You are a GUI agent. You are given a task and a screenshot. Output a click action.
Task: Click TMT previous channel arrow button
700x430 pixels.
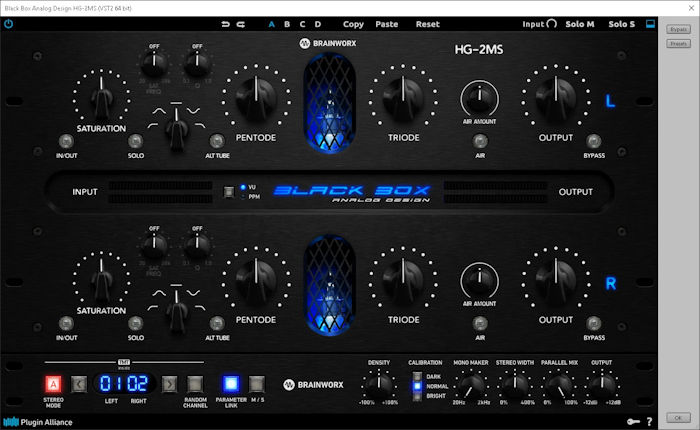coord(79,384)
